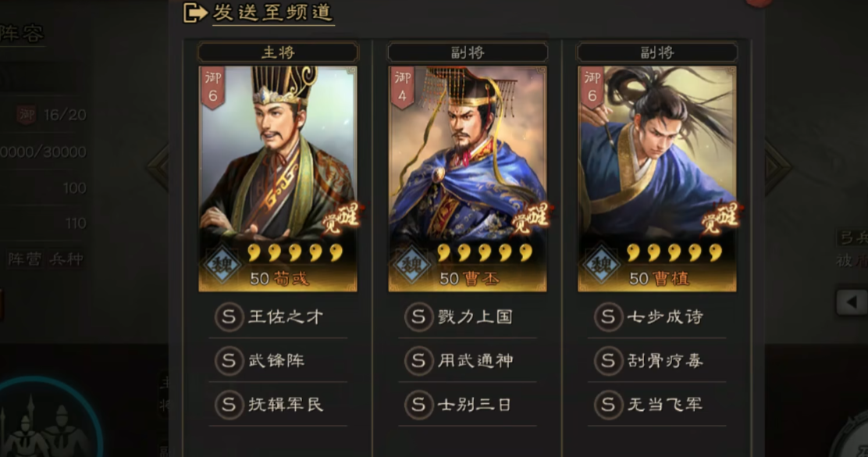Image resolution: width=868 pixels, height=457 pixels.
Task: Click the 魏 faction badge on 曹植 card
Action: pos(602,265)
